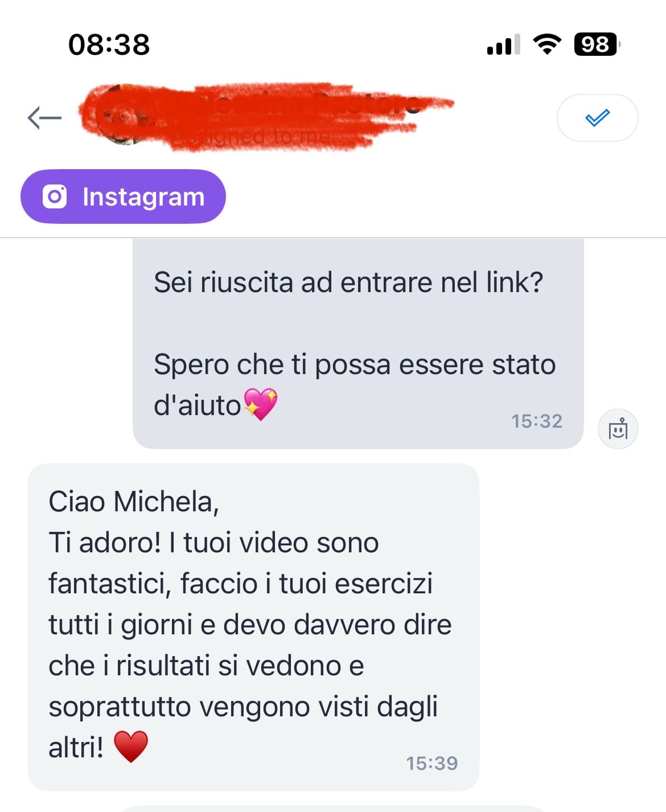Tap the Wi-Fi icon in status bar
The width and height of the screenshot is (666, 812).
tap(546, 44)
